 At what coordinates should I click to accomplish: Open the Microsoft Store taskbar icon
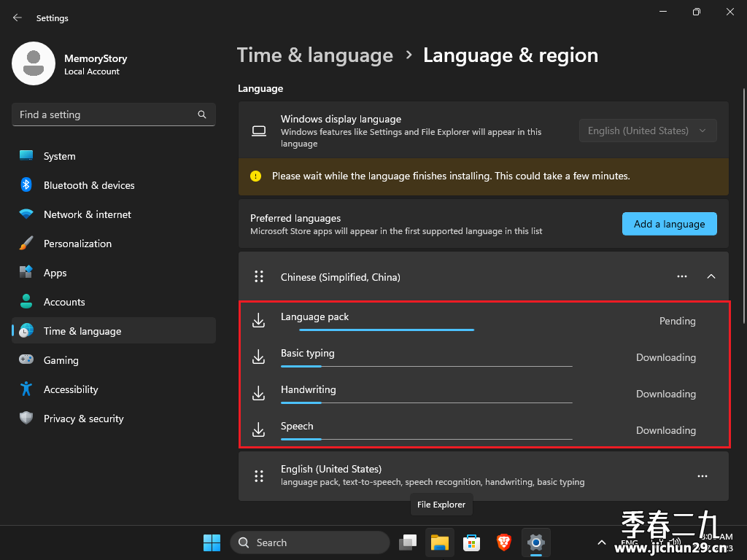click(472, 542)
